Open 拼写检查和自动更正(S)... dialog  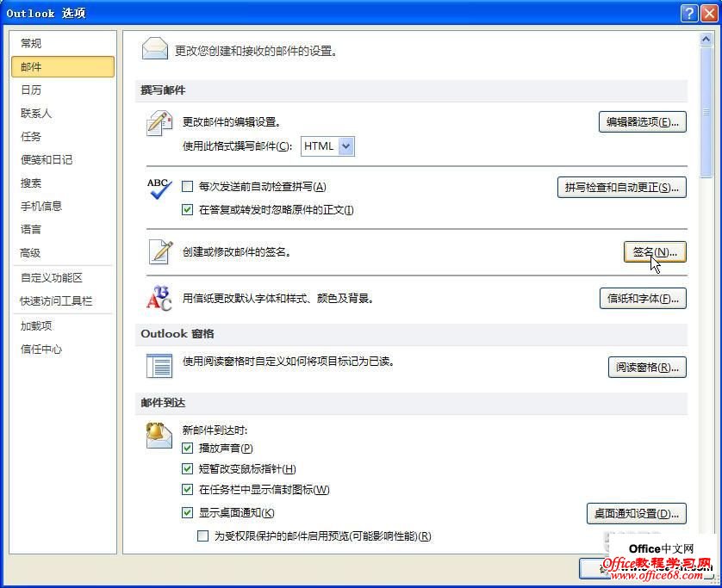tap(621, 188)
